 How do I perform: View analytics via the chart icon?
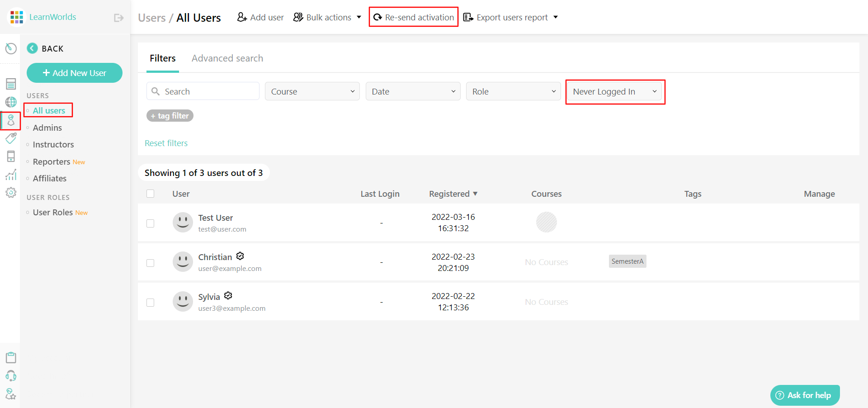(11, 175)
